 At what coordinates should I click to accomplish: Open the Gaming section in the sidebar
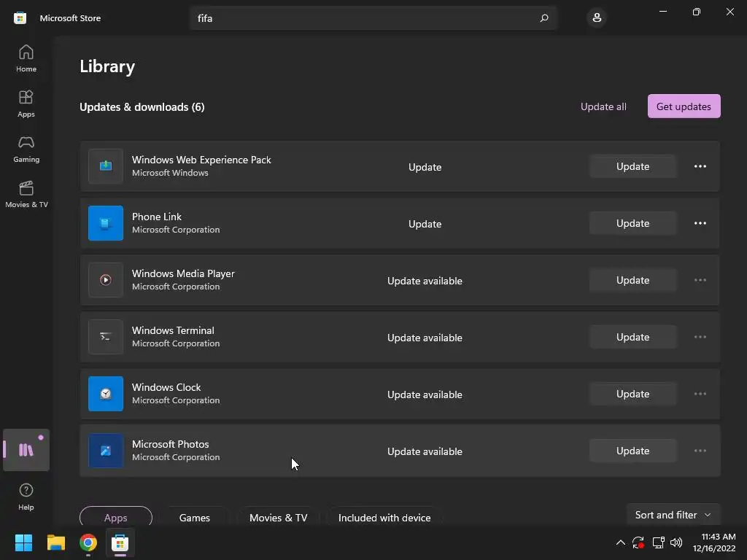26,149
